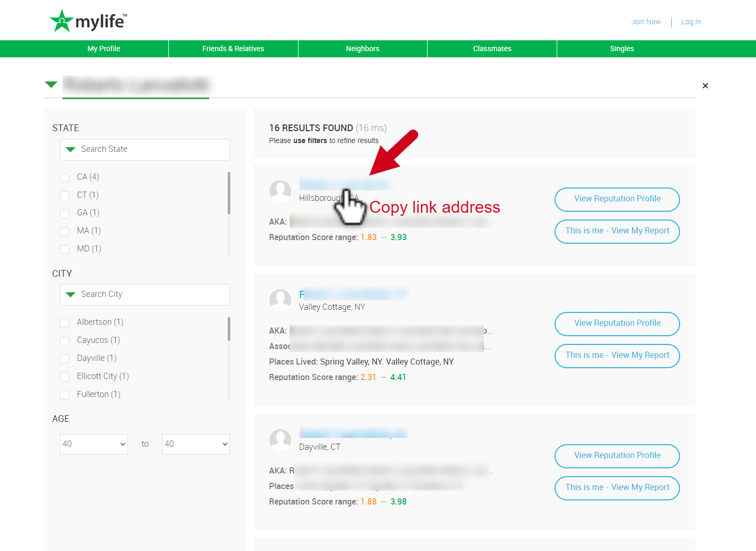Open the blurred name link above Valley Cottage
The image size is (756, 551).
pos(353,294)
